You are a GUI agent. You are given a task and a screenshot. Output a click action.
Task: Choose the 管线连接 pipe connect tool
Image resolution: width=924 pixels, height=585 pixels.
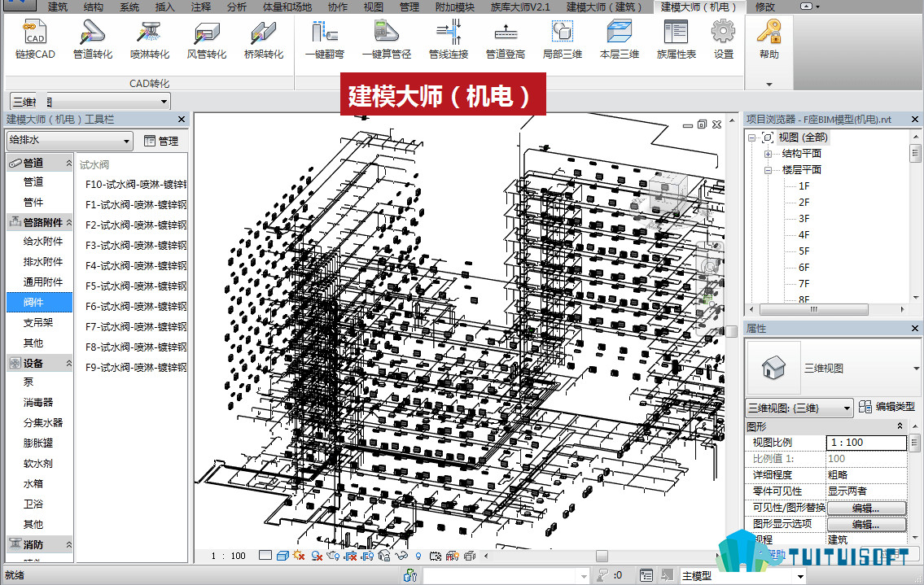pyautogui.click(x=449, y=40)
